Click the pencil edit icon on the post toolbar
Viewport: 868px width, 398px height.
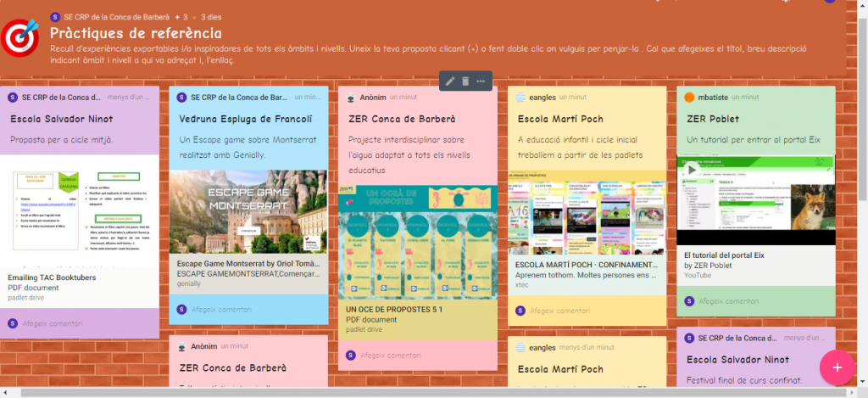pos(450,81)
